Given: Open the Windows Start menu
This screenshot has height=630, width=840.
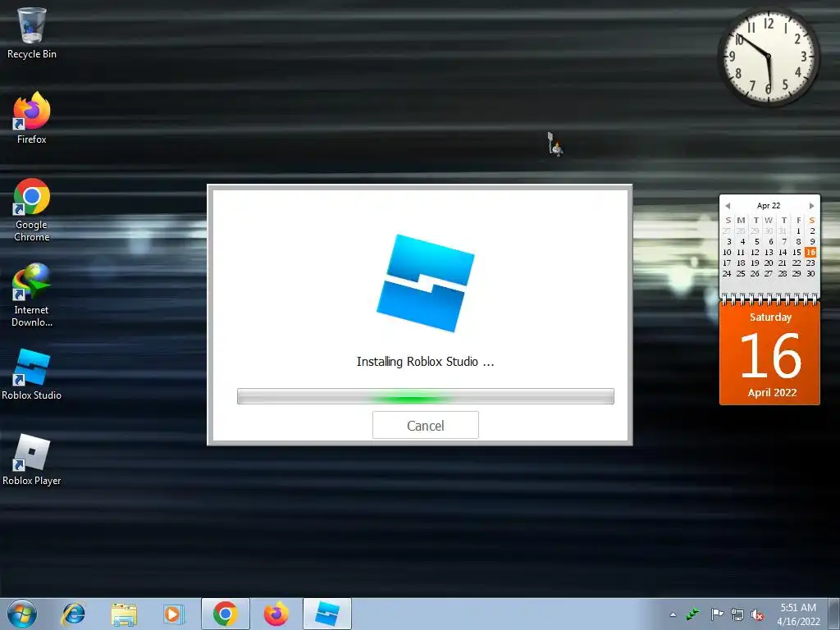Looking at the screenshot, I should [x=22, y=614].
